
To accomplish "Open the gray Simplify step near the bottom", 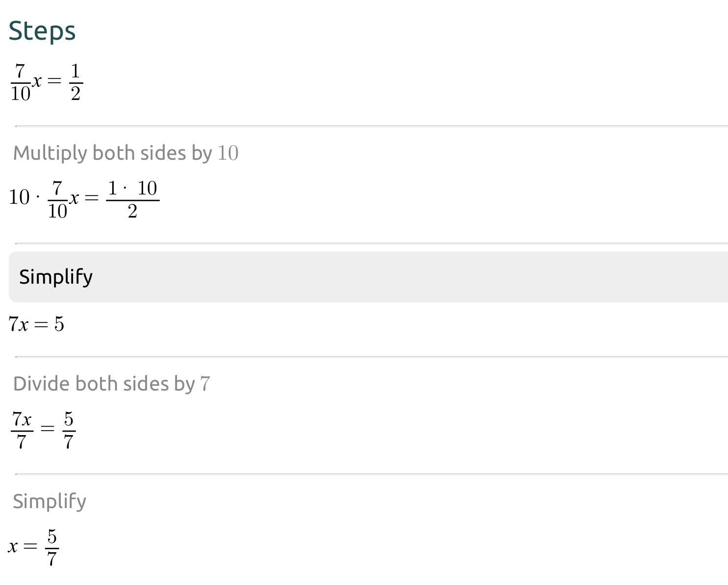I will click(50, 501).
